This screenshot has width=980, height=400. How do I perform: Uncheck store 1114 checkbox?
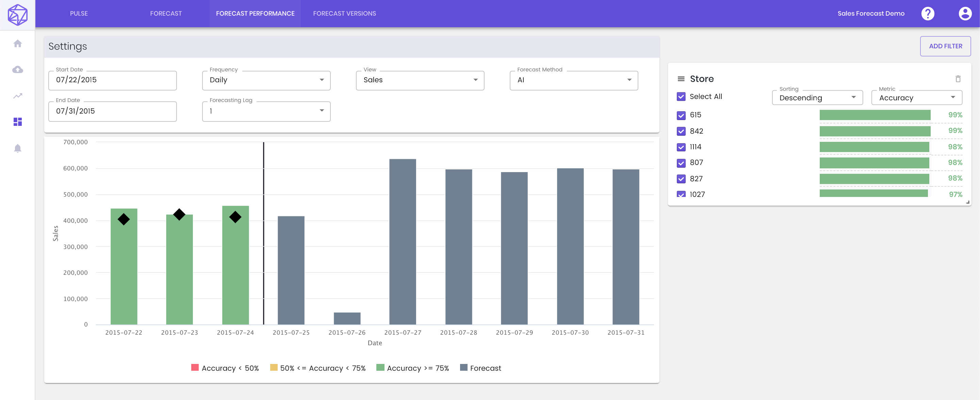tap(681, 147)
